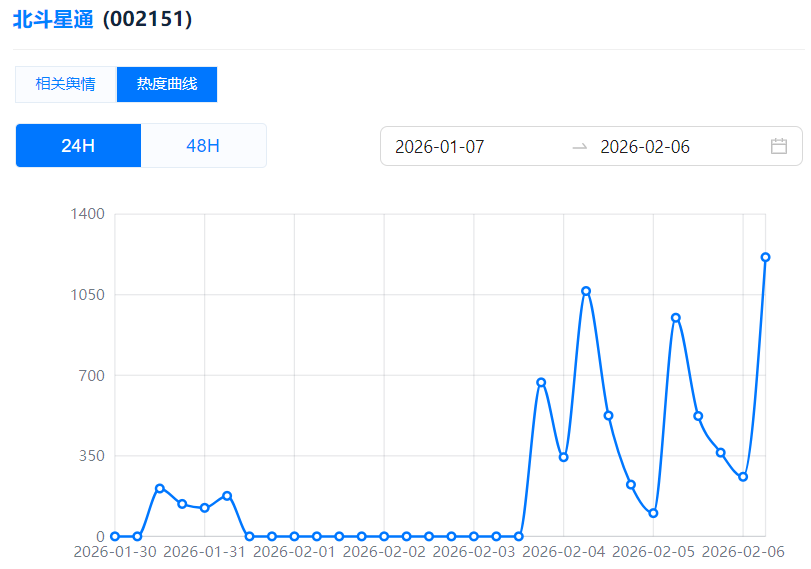
Task: Click the first spike point near 670 before 2026-02-04
Action: (541, 382)
